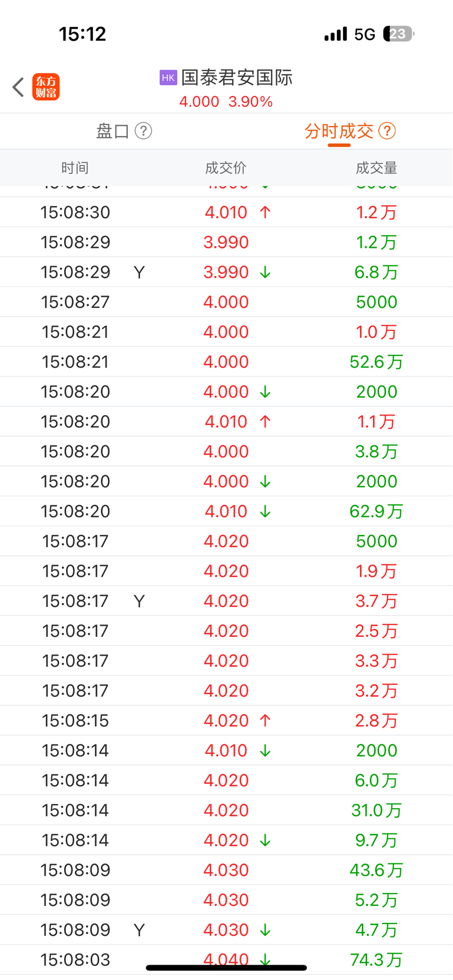Select the 分时成交 tab

pyautogui.click(x=339, y=131)
